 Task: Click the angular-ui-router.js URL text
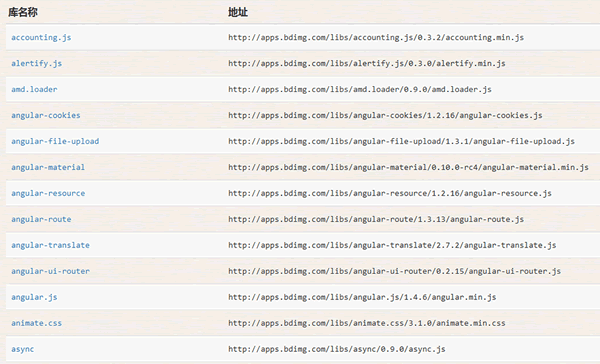pos(394,271)
